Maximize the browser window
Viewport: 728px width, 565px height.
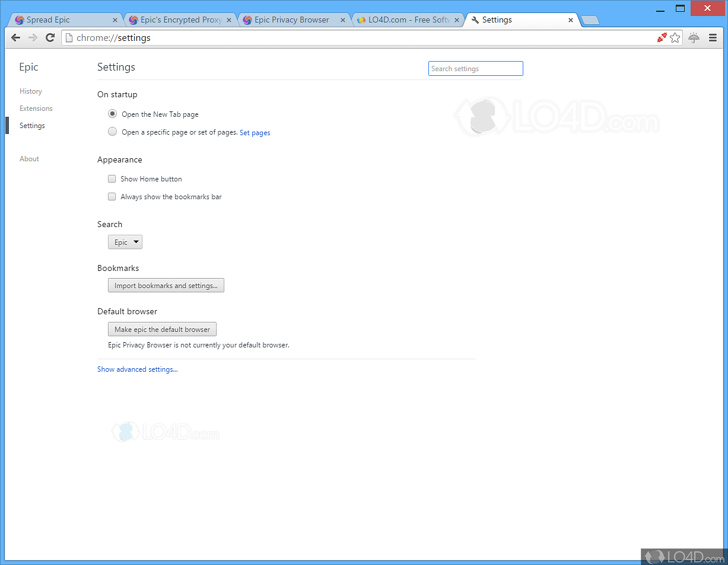(680, 8)
